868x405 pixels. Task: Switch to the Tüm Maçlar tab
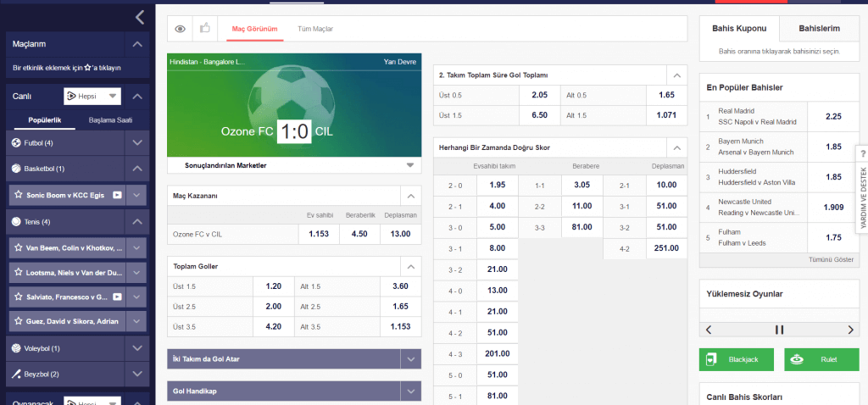click(x=315, y=29)
